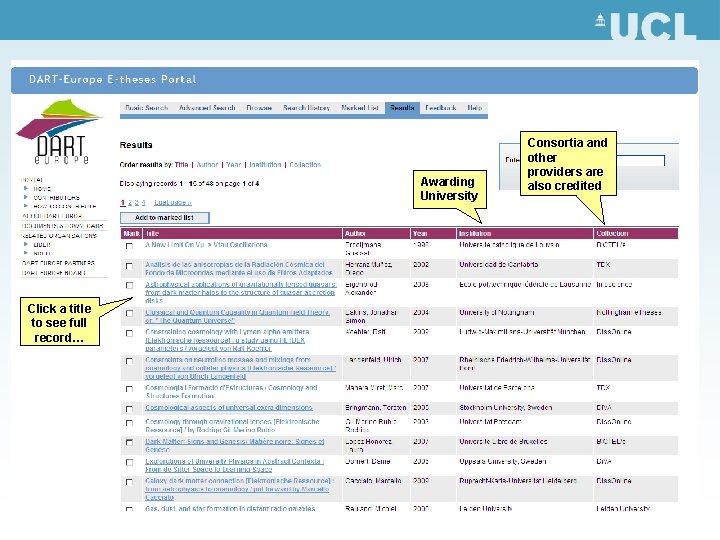Viewport: 720px width, 540px height.
Task: Tick the Uppsala University thesis checkbox
Action: pyautogui.click(x=129, y=462)
